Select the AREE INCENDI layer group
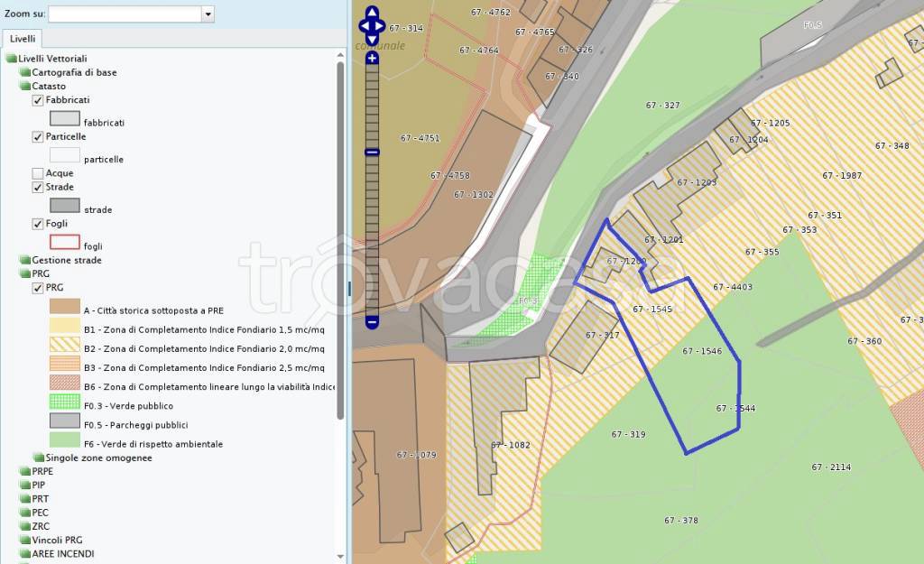The height and width of the screenshot is (564, 924). click(62, 553)
